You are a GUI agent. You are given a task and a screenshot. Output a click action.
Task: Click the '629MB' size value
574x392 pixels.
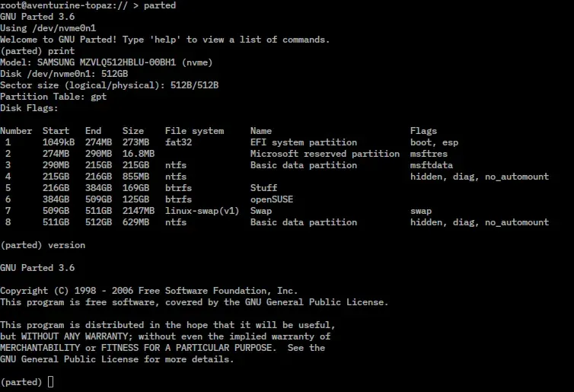tap(136, 222)
